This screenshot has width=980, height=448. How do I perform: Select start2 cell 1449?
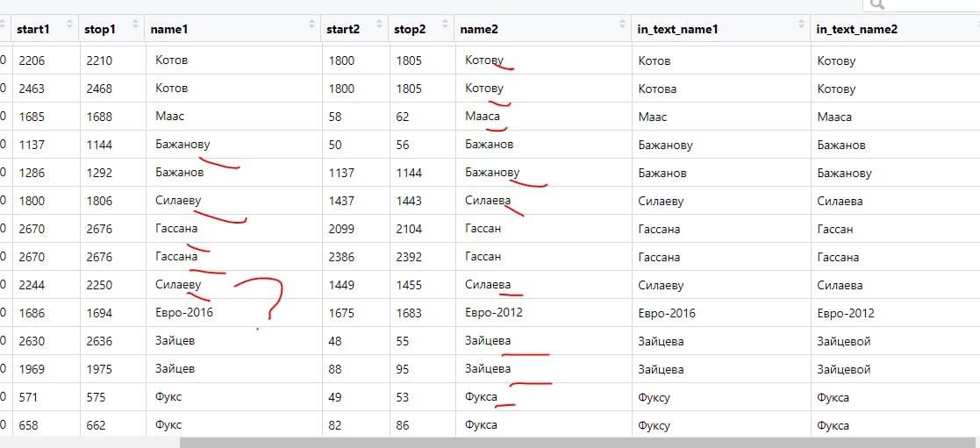coord(341,285)
